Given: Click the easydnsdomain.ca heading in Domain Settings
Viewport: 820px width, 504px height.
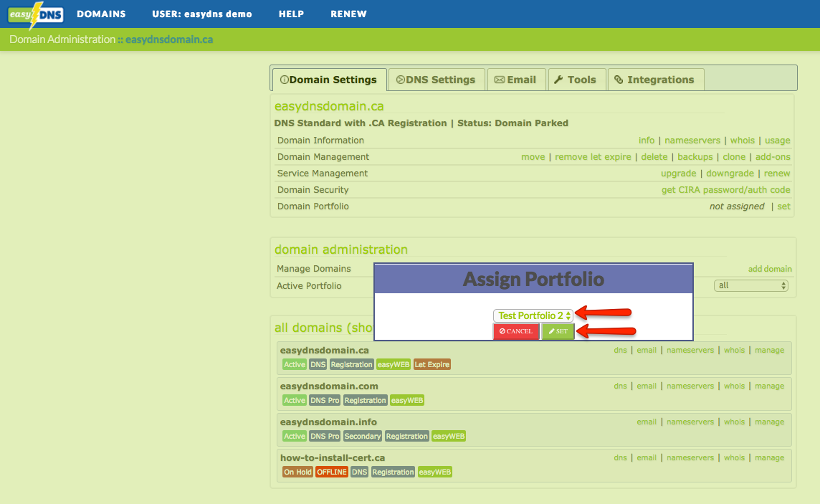Looking at the screenshot, I should tap(329, 106).
